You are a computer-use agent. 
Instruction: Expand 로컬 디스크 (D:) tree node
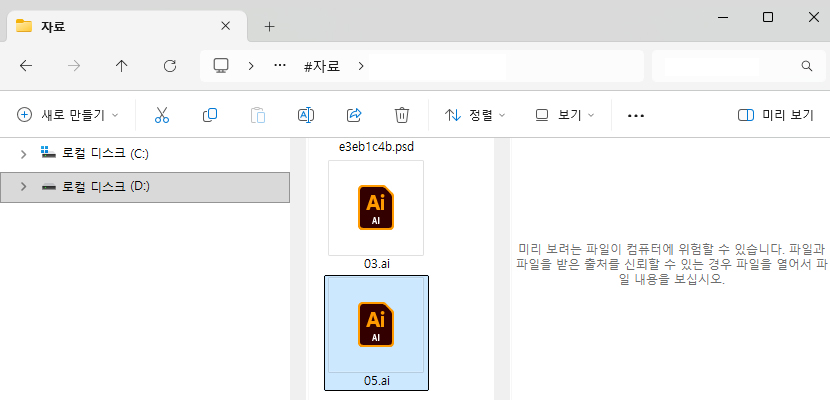23,186
